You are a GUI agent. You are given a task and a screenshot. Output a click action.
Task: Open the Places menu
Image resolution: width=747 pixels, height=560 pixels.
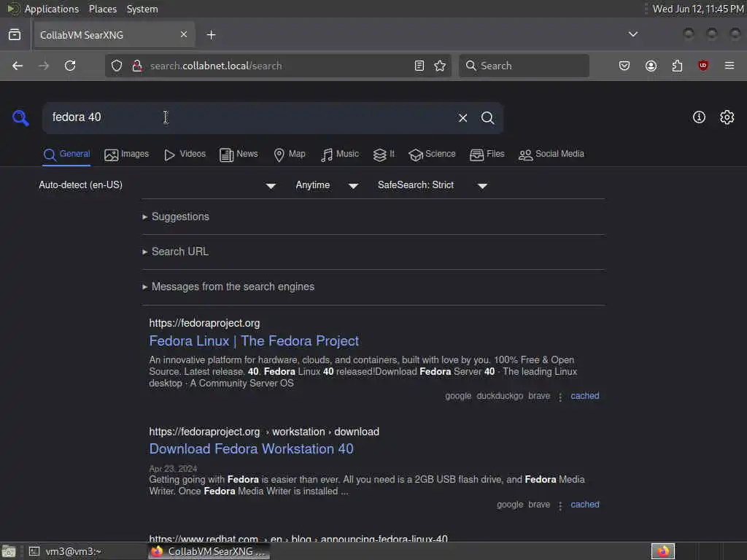tap(102, 9)
